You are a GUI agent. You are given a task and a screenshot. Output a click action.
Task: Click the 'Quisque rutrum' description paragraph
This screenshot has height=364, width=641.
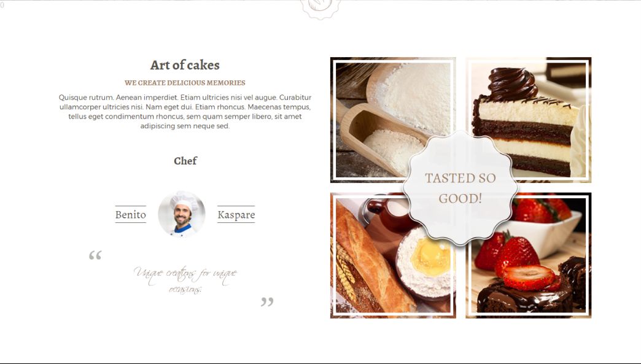(x=185, y=112)
